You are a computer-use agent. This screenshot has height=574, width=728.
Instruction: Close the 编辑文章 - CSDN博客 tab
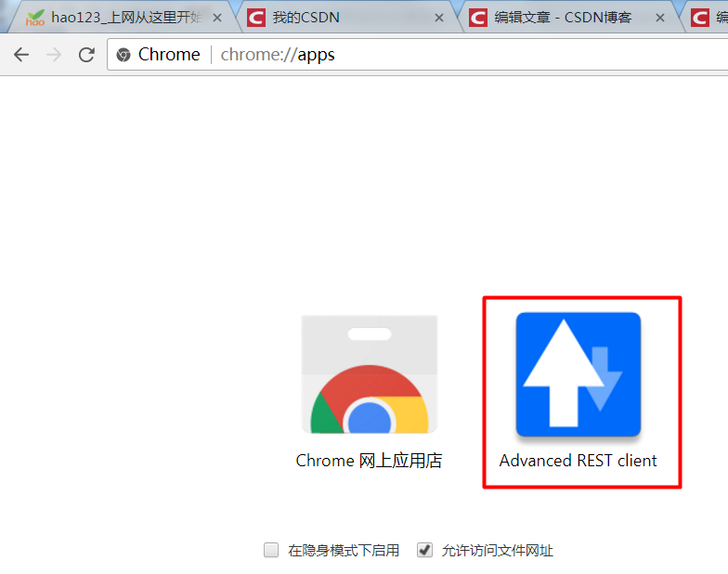coord(659,19)
